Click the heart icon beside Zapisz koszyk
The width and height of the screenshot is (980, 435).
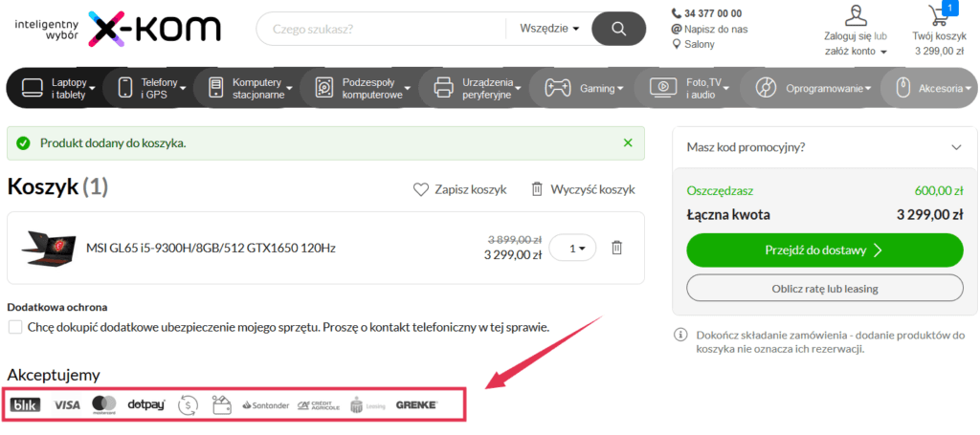(421, 189)
